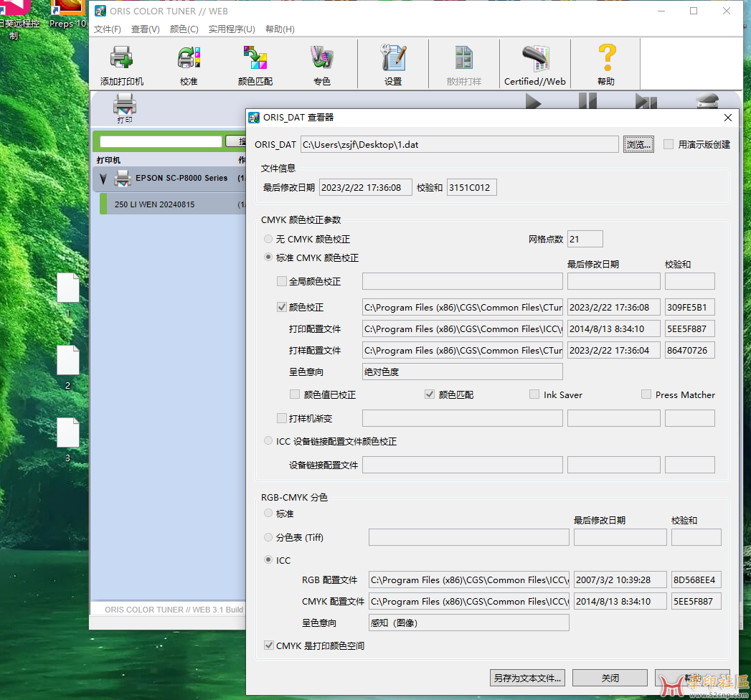Collapse the EPSON SC-P8000 Series tree node
This screenshot has width=751, height=700.
click(x=103, y=179)
